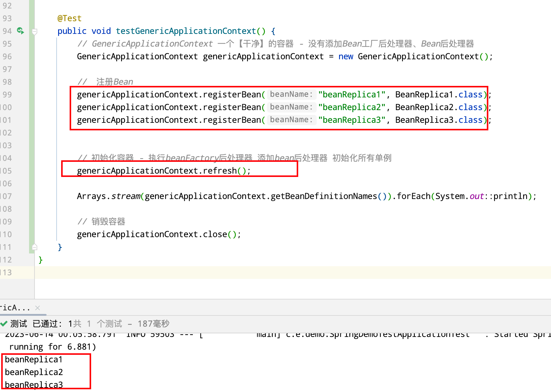The height and width of the screenshot is (392, 551).
Task: Click the 'new' keyword on line 96
Action: pyautogui.click(x=346, y=57)
